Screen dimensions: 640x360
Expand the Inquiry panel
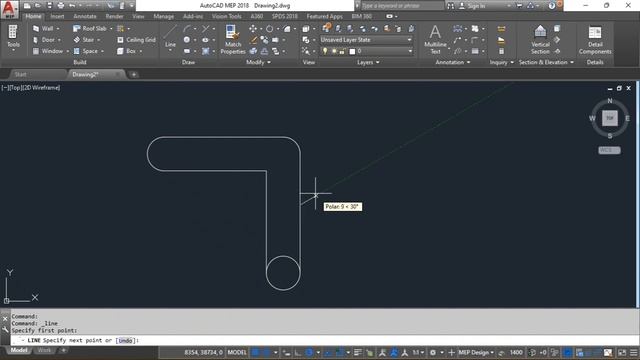(x=502, y=62)
